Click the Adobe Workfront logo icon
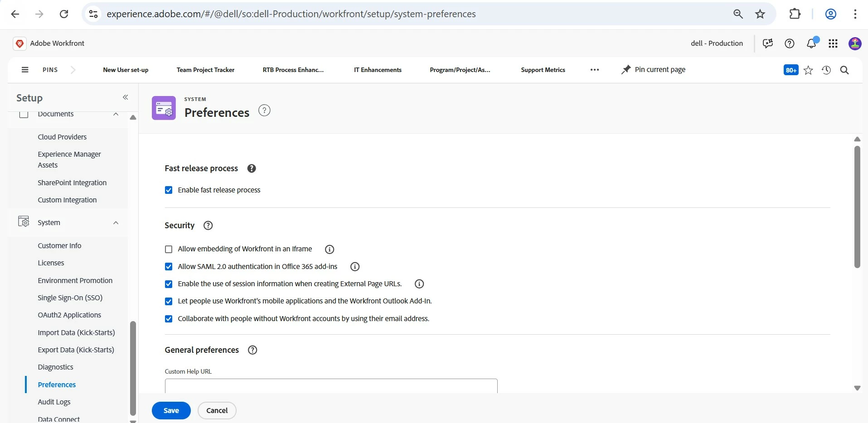 (x=19, y=43)
